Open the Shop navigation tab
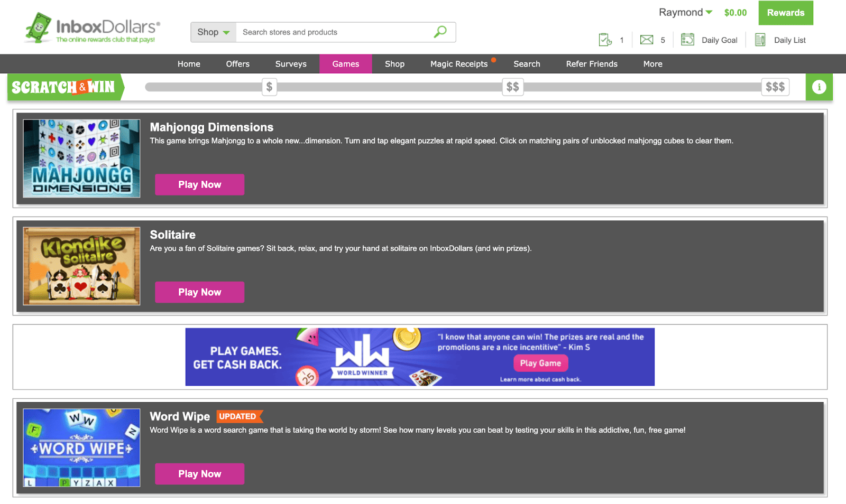This screenshot has height=504, width=846. (394, 64)
